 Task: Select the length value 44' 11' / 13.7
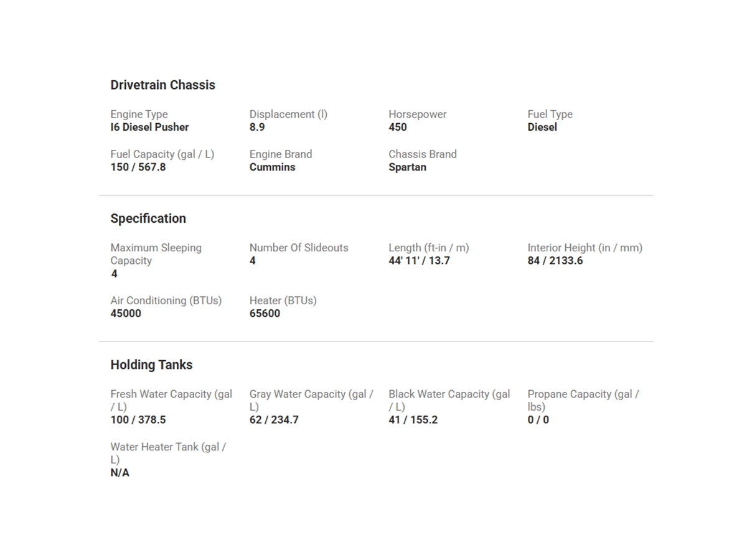[x=419, y=261]
